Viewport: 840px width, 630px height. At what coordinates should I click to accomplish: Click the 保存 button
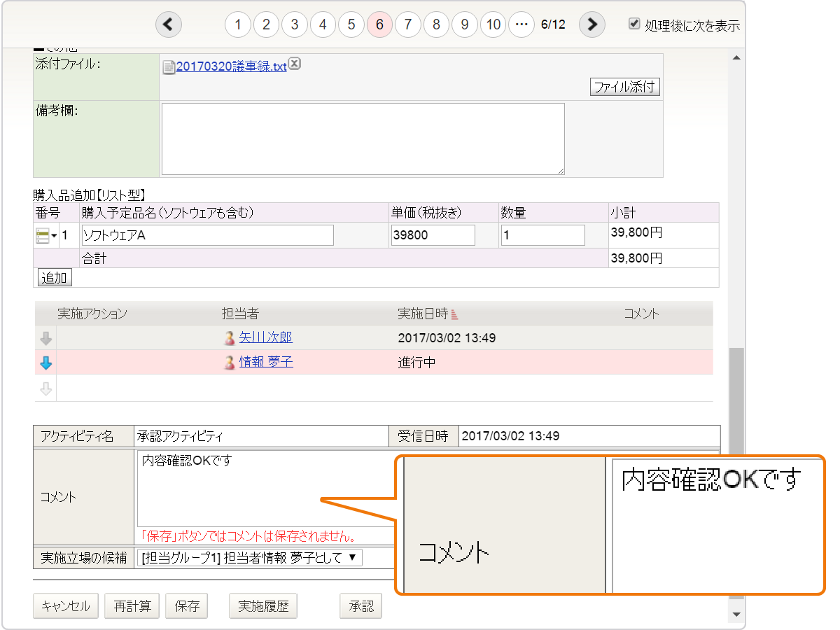click(187, 606)
